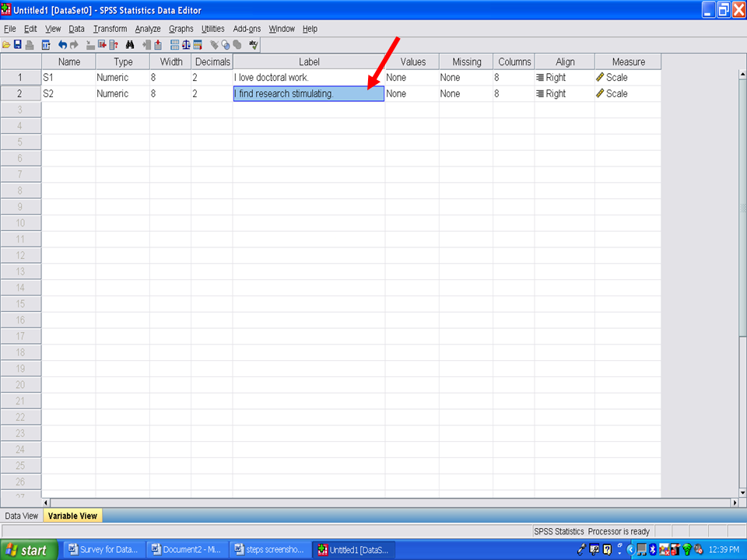Open 'Survey for Data' taskbar window

(x=103, y=550)
